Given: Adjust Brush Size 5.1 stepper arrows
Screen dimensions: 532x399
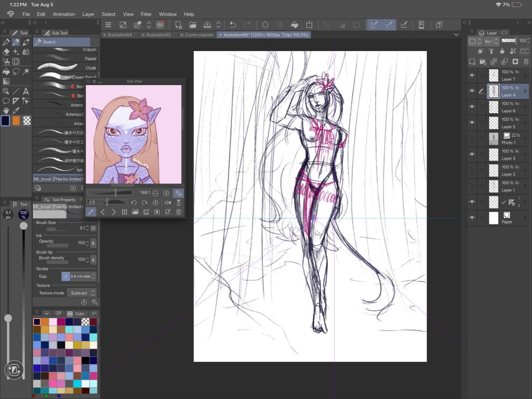Looking at the screenshot, I should 88,228.
